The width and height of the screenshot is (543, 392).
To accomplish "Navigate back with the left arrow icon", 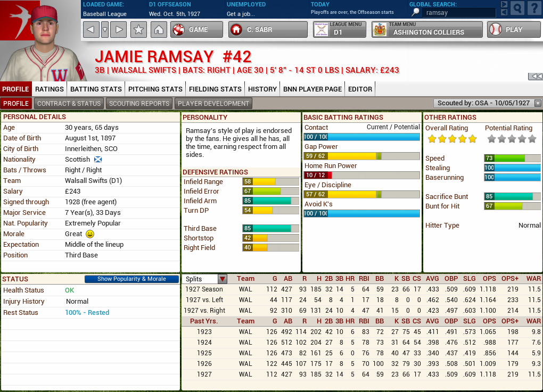I will point(92,30).
